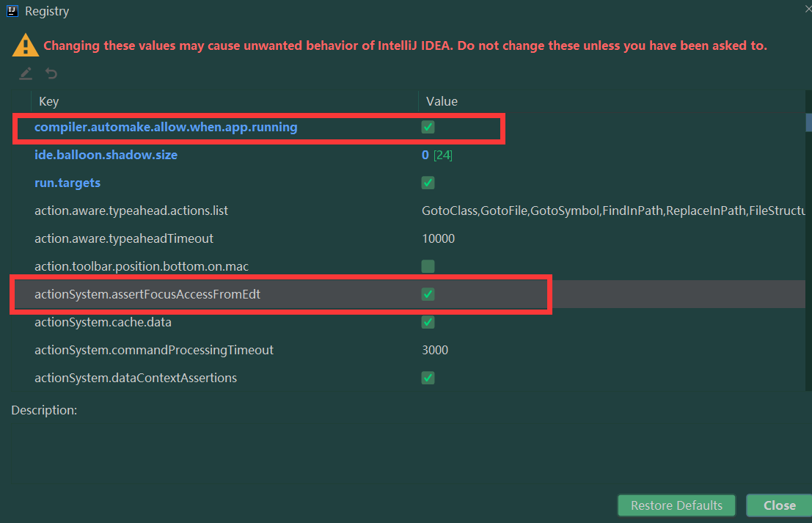The height and width of the screenshot is (523, 812).
Task: Click the Restore Defaults button
Action: [676, 505]
